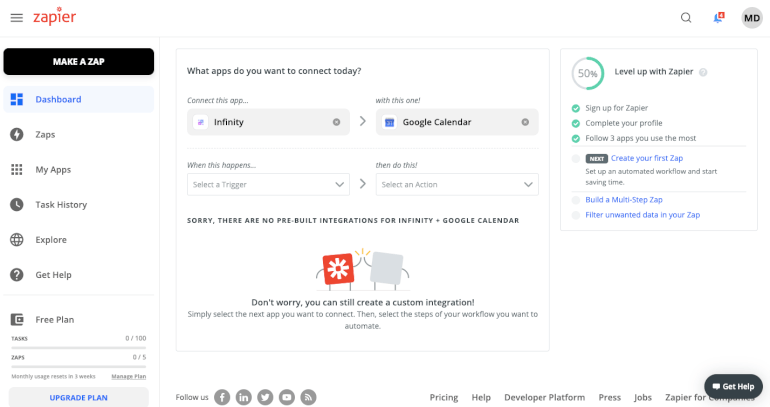Viewport: 770px width, 407px height.
Task: Click the Free Plan label
Action: [x=55, y=320]
